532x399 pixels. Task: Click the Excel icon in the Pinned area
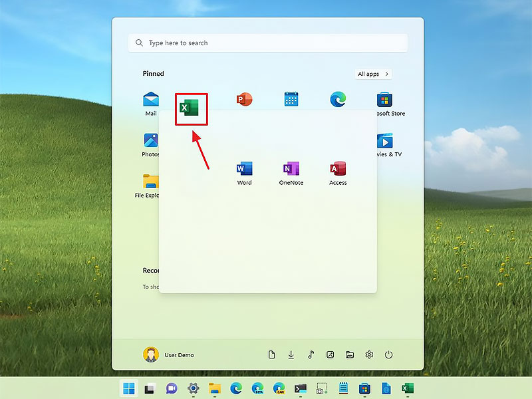(189, 108)
